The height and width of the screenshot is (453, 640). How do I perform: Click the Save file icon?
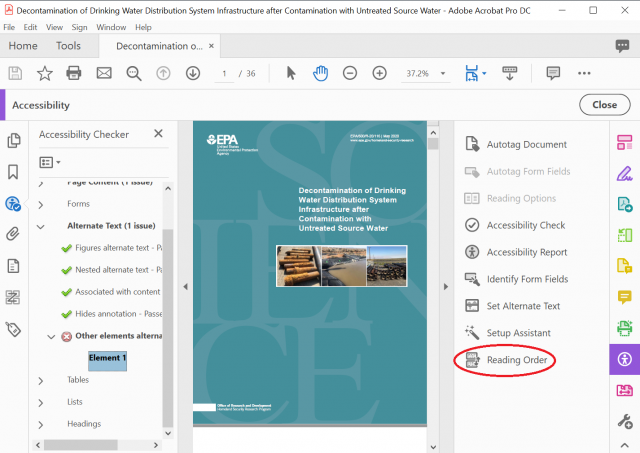tap(15, 73)
